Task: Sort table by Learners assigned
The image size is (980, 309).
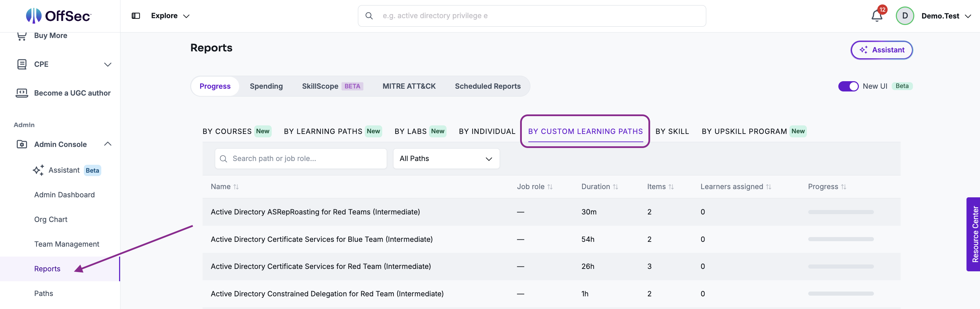Action: tap(768, 187)
